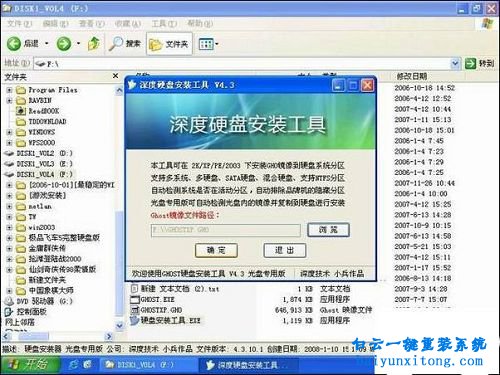This screenshot has width=500, height=375.
Task: Open the Help menu
Action: pyautogui.click(x=200, y=23)
